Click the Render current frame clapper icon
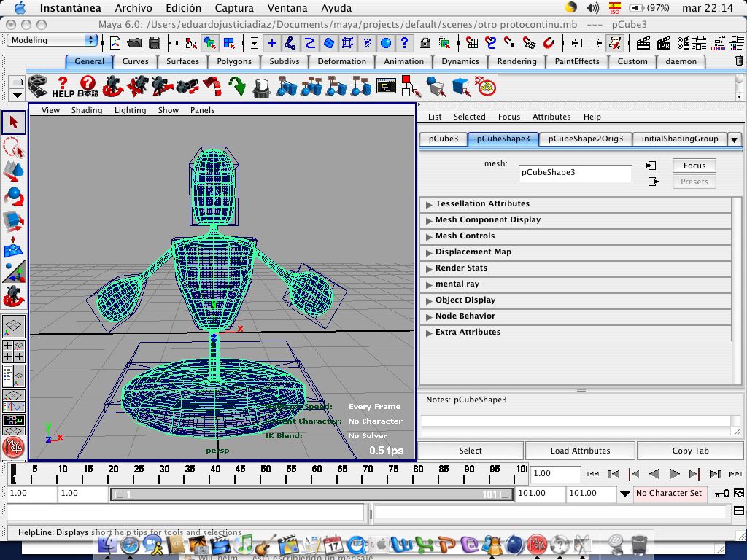Image resolution: width=747 pixels, height=560 pixels. click(x=643, y=43)
